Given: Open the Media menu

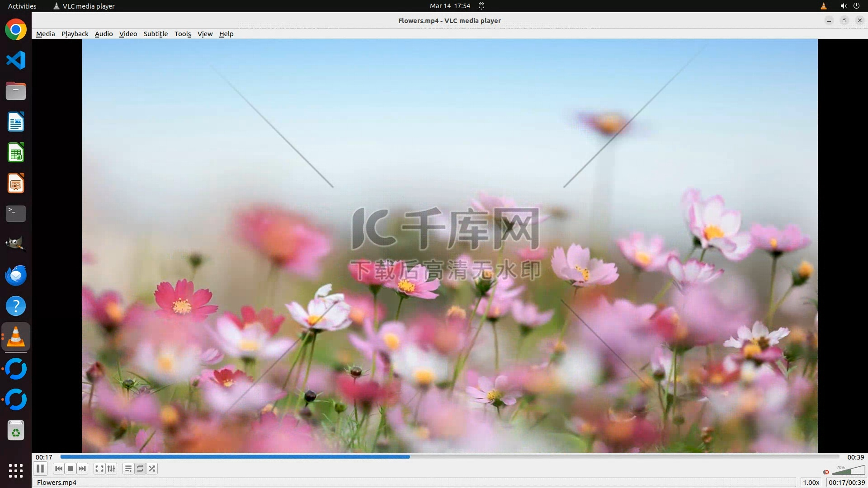Looking at the screenshot, I should 45,34.
